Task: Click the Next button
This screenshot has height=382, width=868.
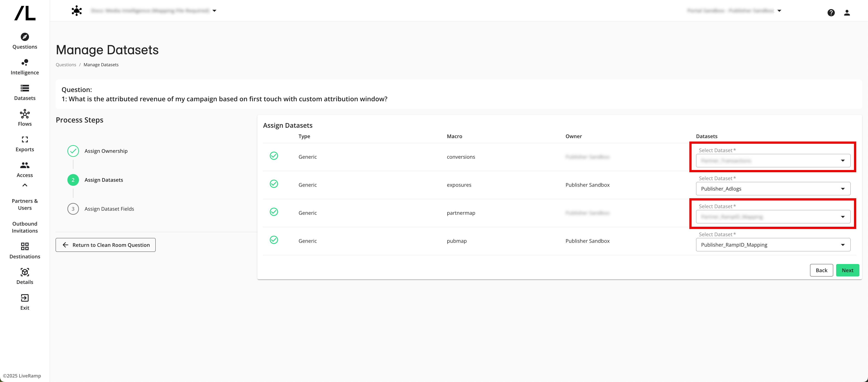Action: (x=847, y=270)
